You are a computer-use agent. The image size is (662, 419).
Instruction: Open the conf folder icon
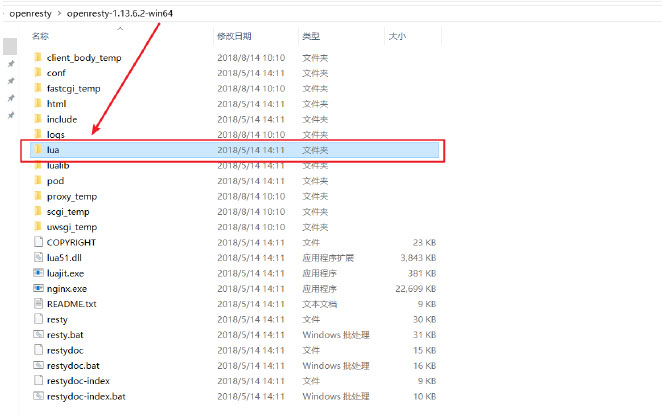38,72
